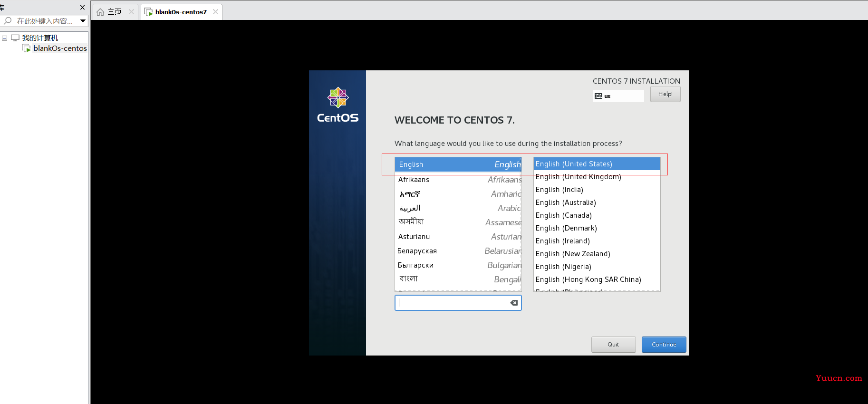Select Arabic language row

pyautogui.click(x=458, y=208)
